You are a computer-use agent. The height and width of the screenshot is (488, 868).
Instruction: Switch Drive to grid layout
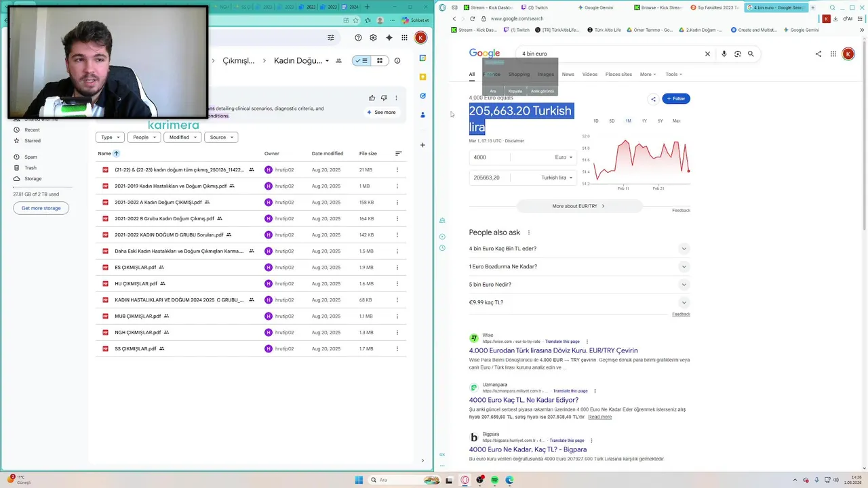[x=380, y=61]
